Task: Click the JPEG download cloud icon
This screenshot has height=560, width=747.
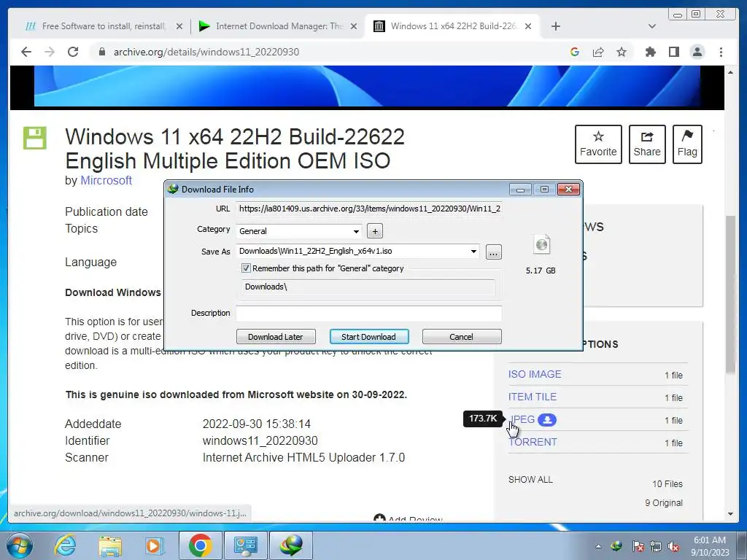Action: point(547,419)
